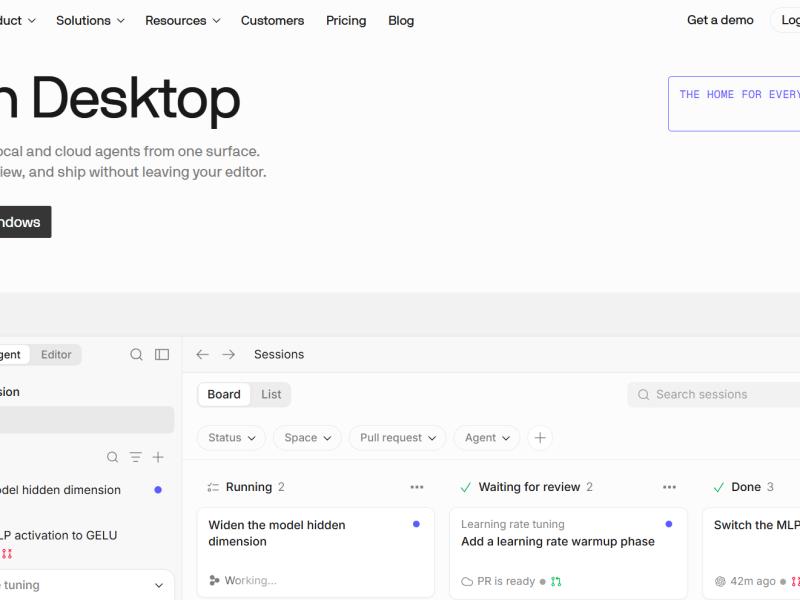Go forward with the right arrow
The width and height of the screenshot is (800, 600).
pos(229,355)
